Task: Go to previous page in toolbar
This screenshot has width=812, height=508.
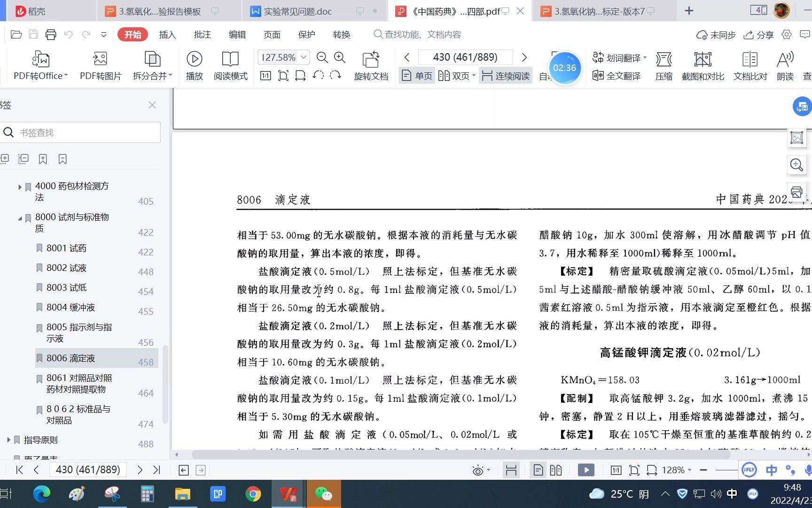Action: pyautogui.click(x=407, y=57)
